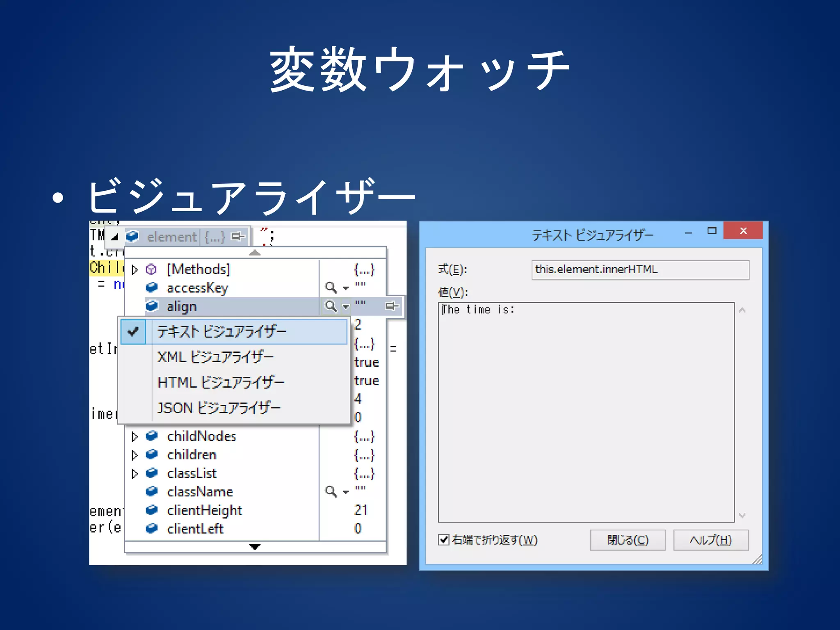Click the [Methods] purple cube icon

coord(151,269)
